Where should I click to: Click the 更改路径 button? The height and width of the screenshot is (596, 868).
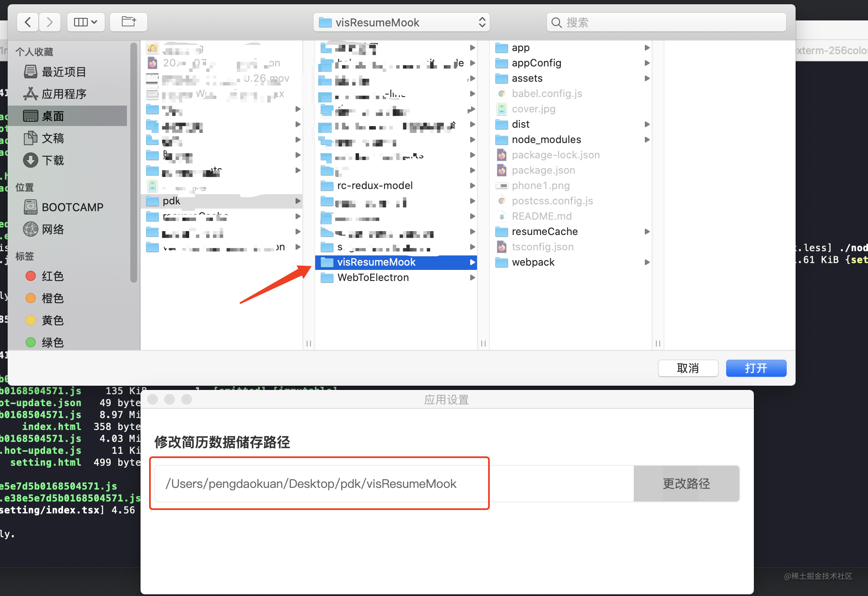686,484
